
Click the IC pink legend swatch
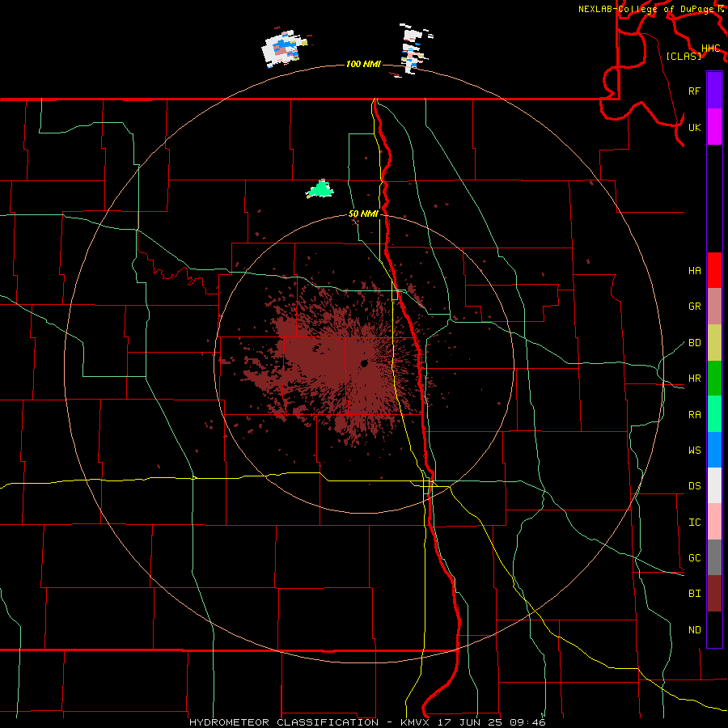coord(714,522)
